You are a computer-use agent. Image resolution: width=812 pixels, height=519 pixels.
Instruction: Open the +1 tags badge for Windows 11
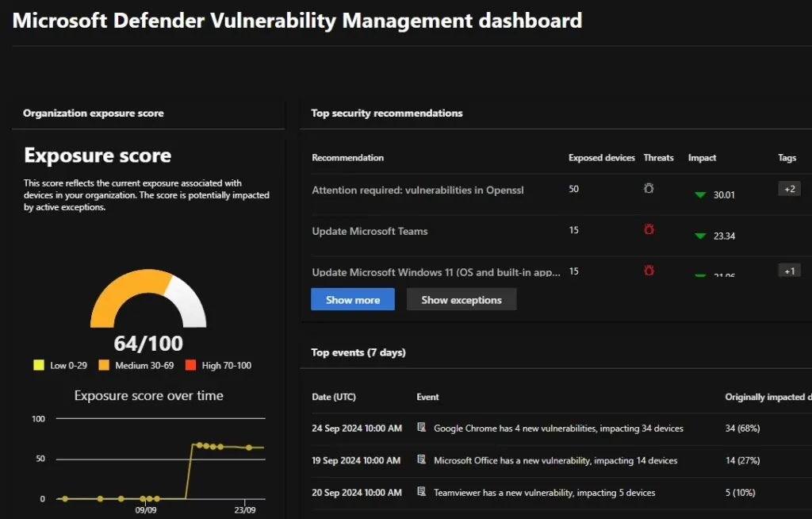(789, 271)
